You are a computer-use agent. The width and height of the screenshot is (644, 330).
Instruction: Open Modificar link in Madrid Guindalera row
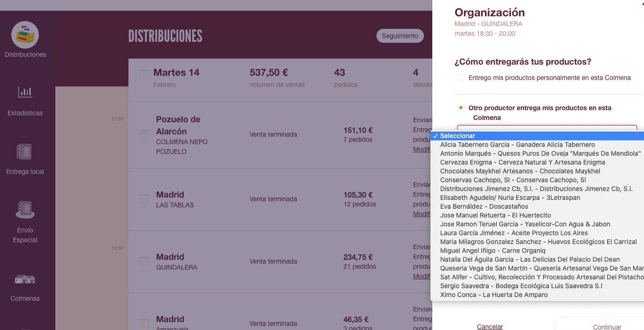(422, 276)
